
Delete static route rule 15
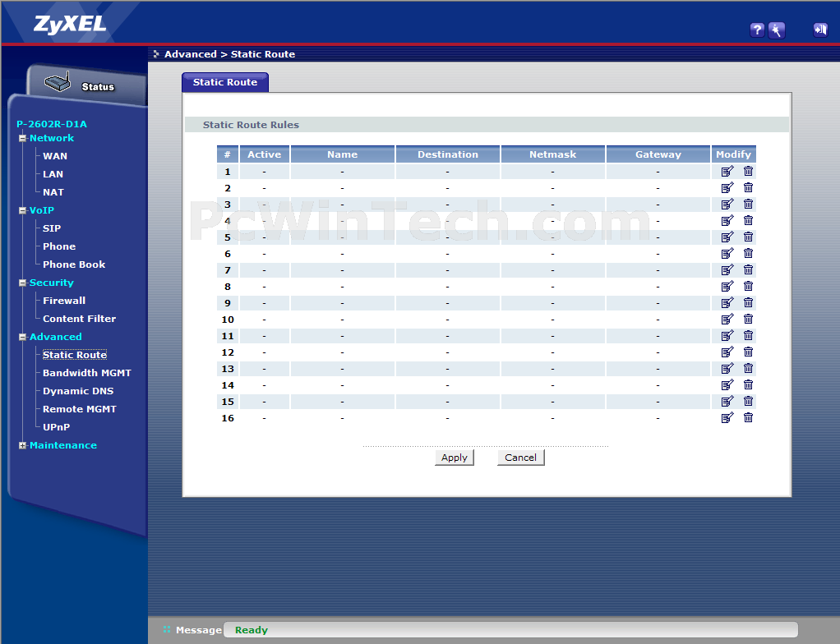pyautogui.click(x=749, y=401)
